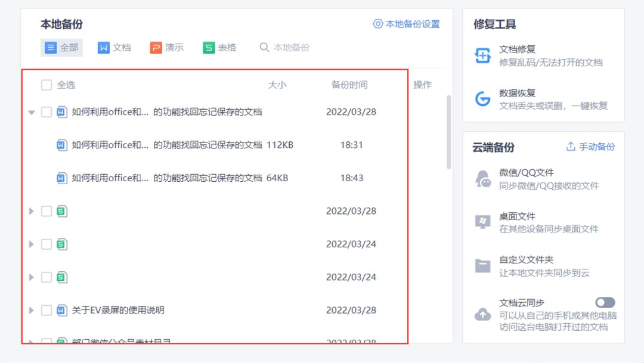Toggle the 文档云同步 switch
644x363 pixels.
tap(605, 303)
